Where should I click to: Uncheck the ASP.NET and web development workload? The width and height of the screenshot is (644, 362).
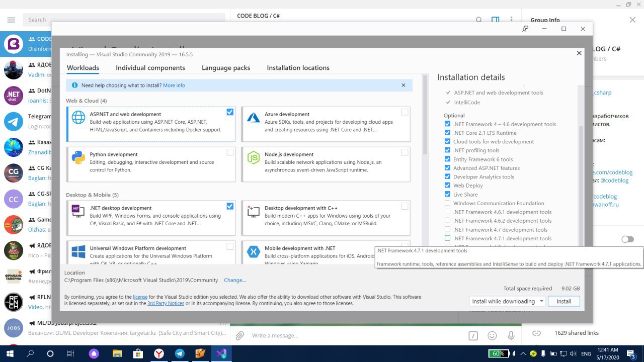pos(230,112)
